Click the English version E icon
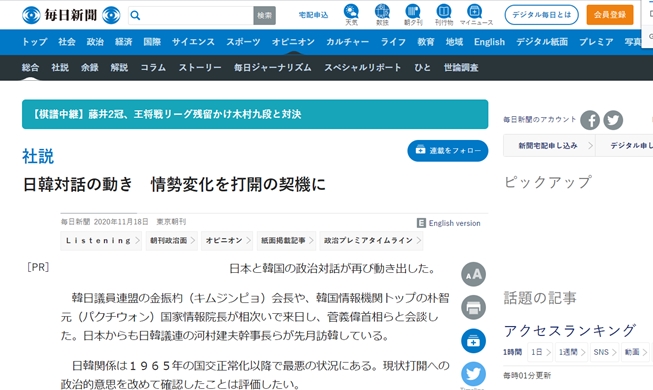653x390 pixels. pos(421,223)
